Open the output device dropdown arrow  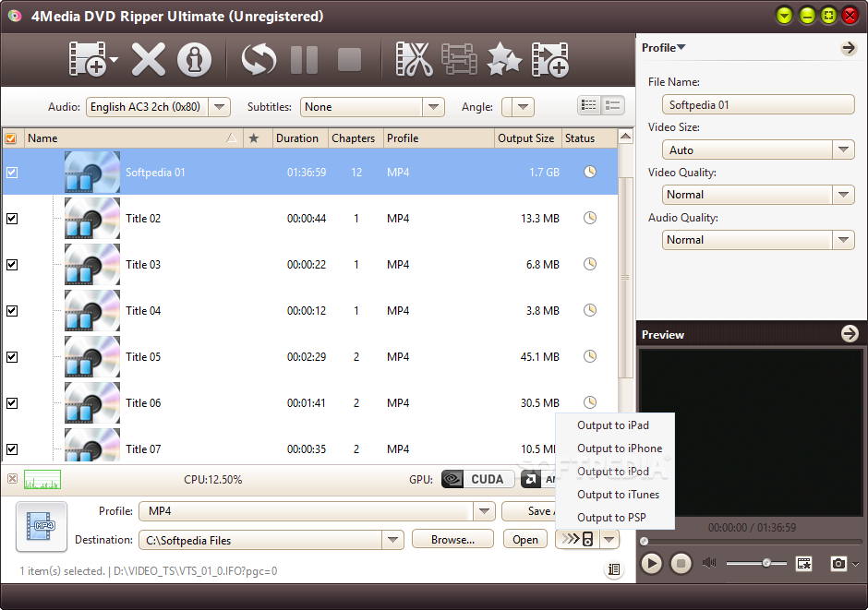[609, 539]
